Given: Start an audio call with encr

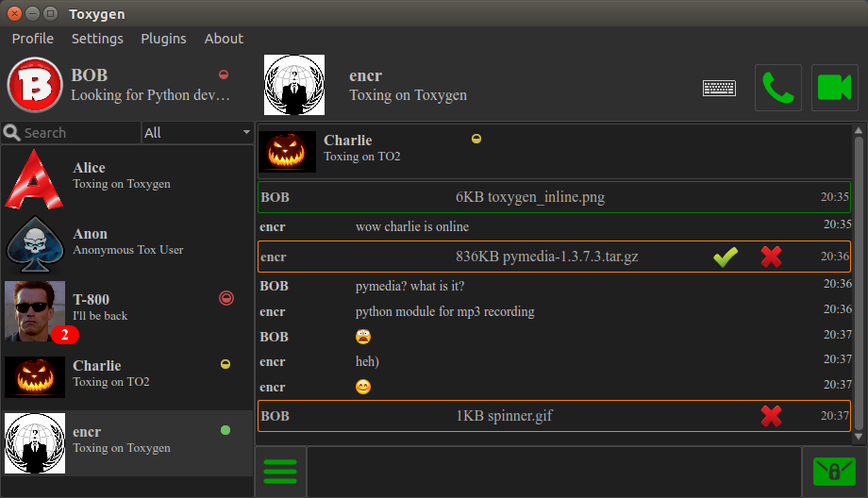Looking at the screenshot, I should click(x=777, y=88).
